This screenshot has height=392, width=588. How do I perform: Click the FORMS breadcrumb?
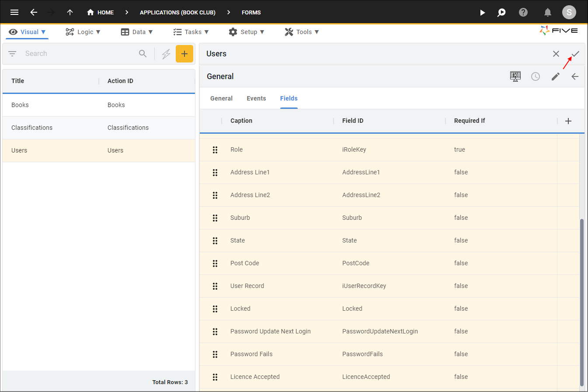click(x=251, y=12)
